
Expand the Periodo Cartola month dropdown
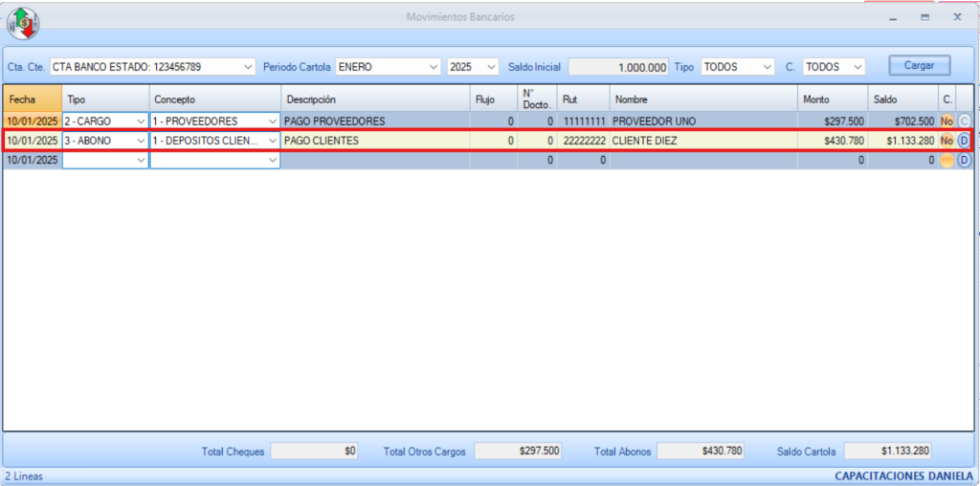(x=432, y=67)
